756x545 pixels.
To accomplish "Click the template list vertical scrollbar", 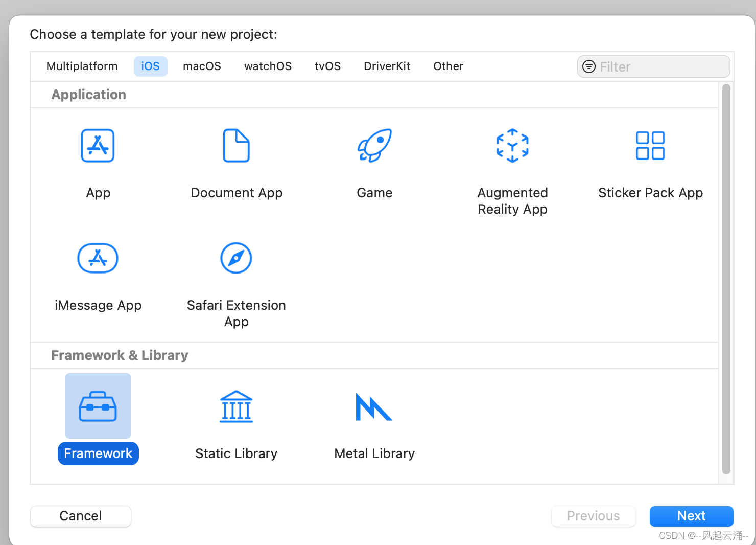I will coord(726,279).
